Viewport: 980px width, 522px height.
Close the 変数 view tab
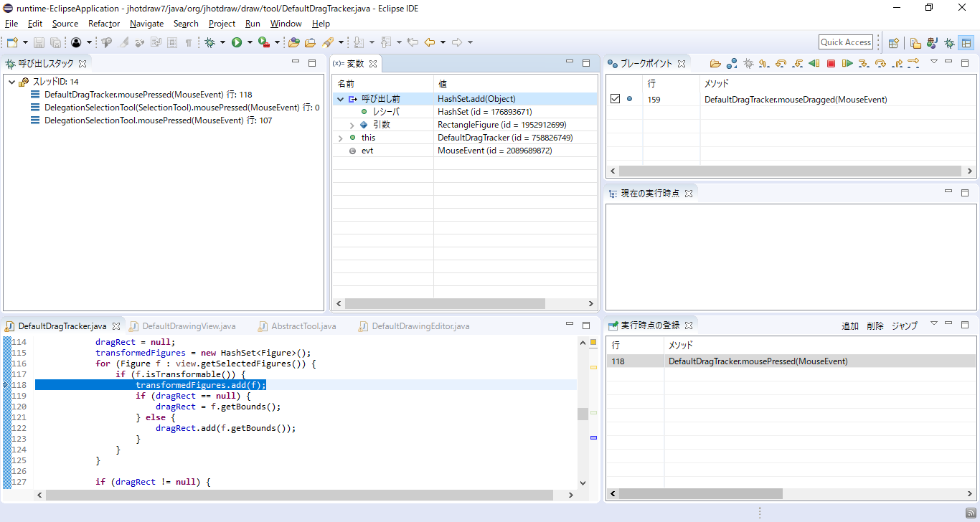click(373, 64)
